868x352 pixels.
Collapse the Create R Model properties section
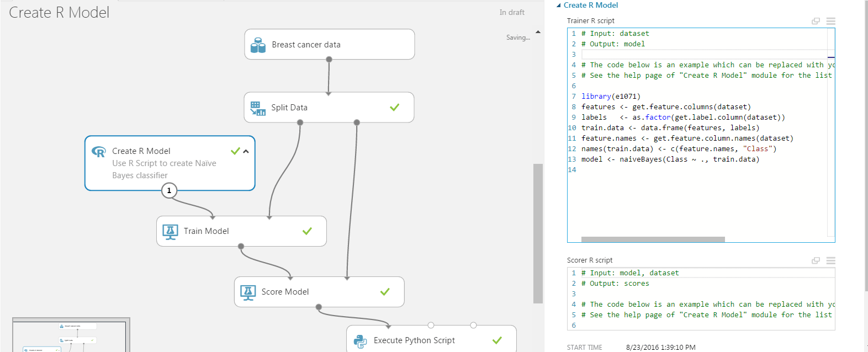pyautogui.click(x=559, y=5)
